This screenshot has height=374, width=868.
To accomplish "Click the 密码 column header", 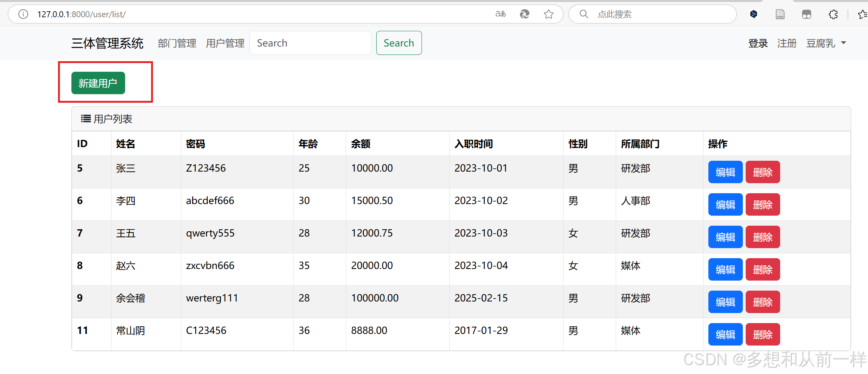I will click(x=195, y=144).
